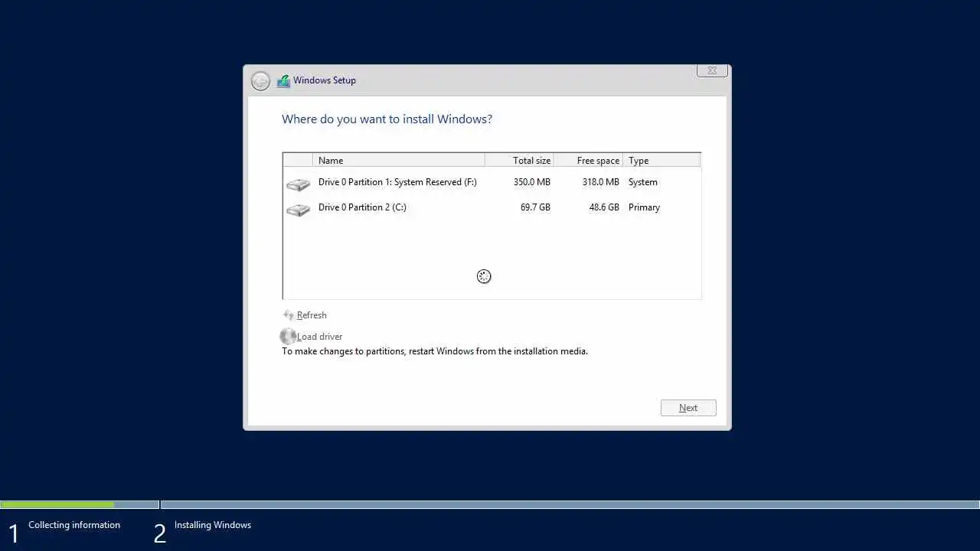Sort by the Name column header

point(399,160)
